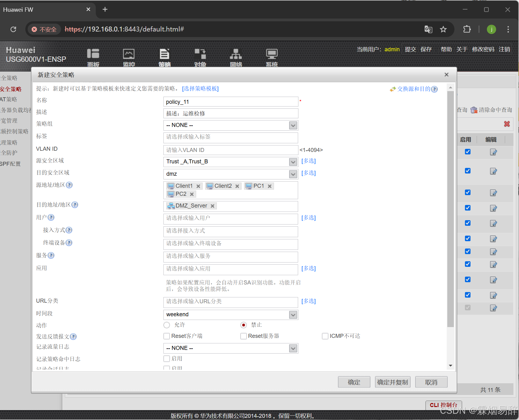Click the translate page icon
Viewport: 519px width, 420px height.
coord(428,29)
